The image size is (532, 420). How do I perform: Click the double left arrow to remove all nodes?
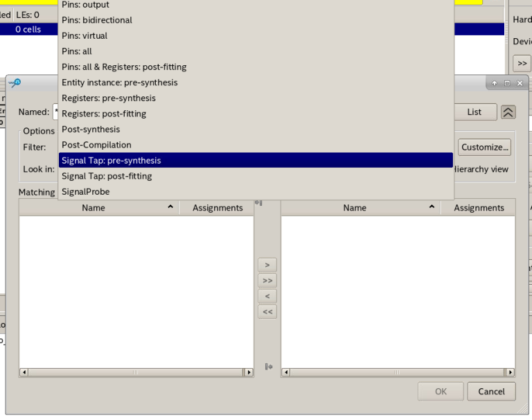click(267, 312)
